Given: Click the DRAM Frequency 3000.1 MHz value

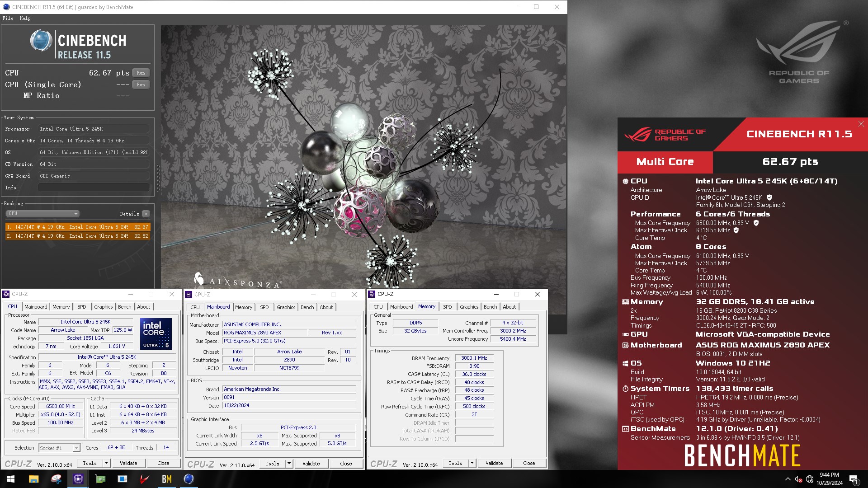Looking at the screenshot, I should click(x=474, y=358).
